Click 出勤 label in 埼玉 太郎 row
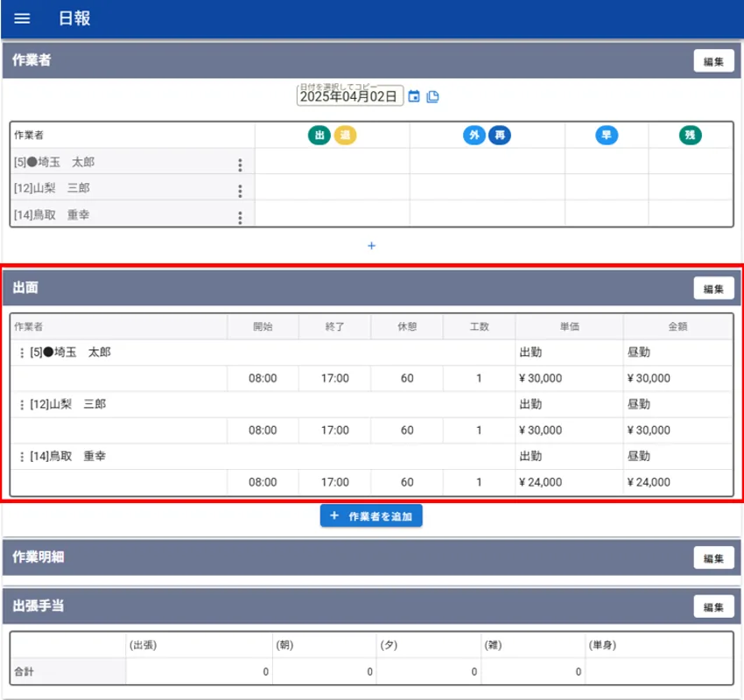The height and width of the screenshot is (700, 744). click(530, 353)
